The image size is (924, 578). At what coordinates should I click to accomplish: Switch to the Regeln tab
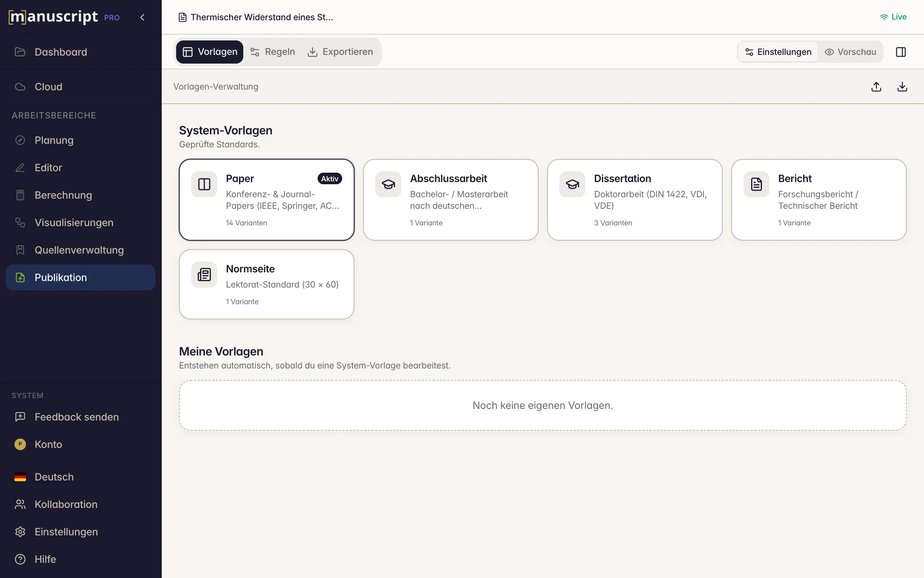[273, 52]
